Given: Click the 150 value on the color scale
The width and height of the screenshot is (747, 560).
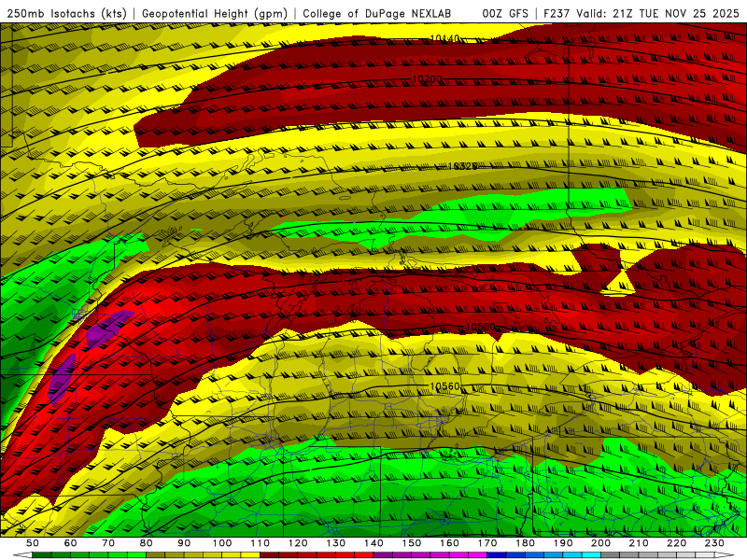Looking at the screenshot, I should tap(412, 543).
